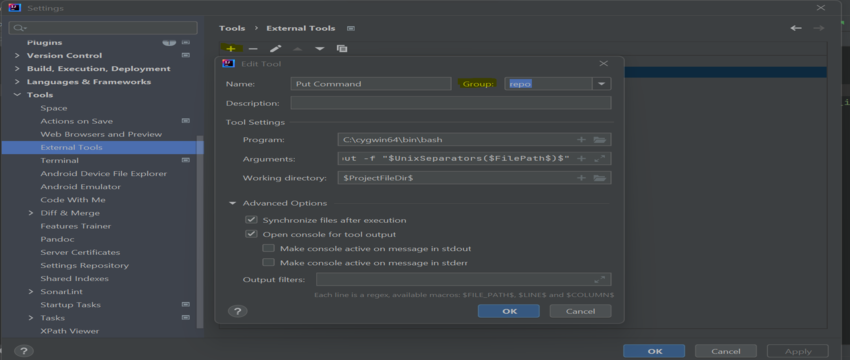850x360 pixels.
Task: Remove selected tool with minus icon
Action: [253, 48]
